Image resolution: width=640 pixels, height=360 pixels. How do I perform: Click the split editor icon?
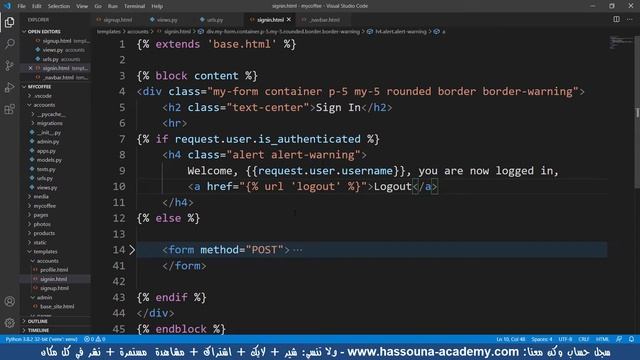pyautogui.click(x=616, y=19)
